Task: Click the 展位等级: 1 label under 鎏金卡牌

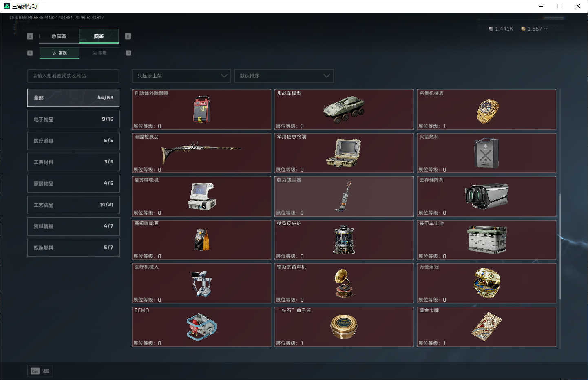Action: coord(432,343)
